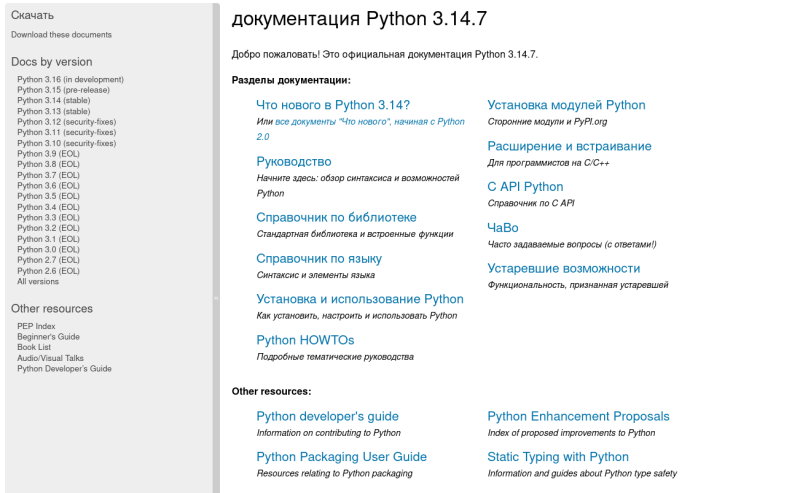Click the 'Other resources:' main section label

pos(271,391)
